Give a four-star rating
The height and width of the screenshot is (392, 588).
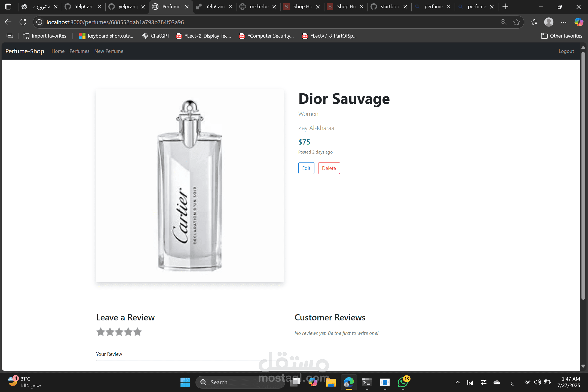128,332
